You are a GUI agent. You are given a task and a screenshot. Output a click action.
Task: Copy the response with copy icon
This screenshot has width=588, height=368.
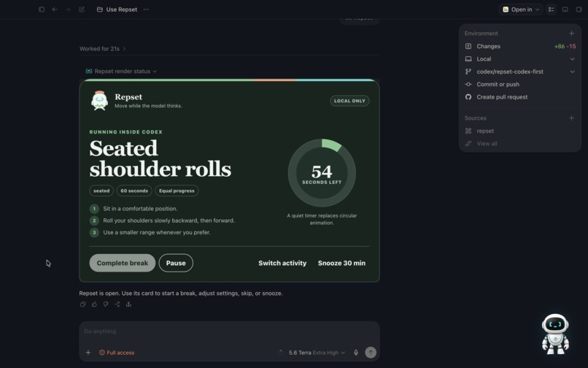coord(83,304)
